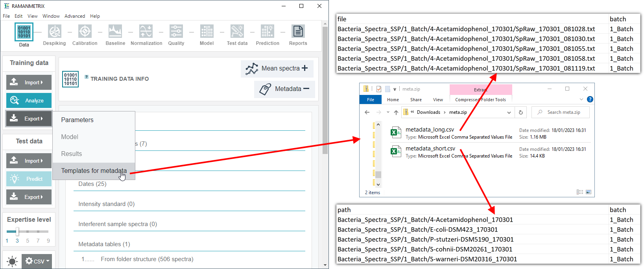The image size is (644, 269).
Task: Open File menu in RAMANMETRIX
Action: tap(6, 16)
